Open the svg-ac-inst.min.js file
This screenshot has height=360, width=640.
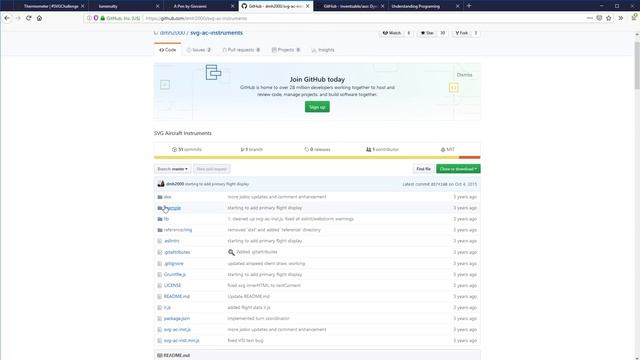[x=182, y=341]
